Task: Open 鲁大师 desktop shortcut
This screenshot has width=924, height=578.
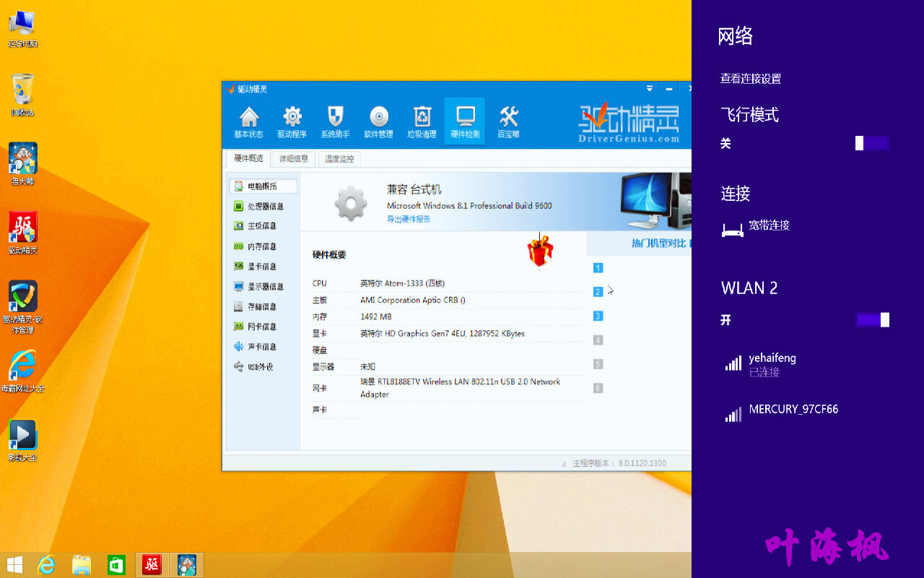Action: (22, 164)
